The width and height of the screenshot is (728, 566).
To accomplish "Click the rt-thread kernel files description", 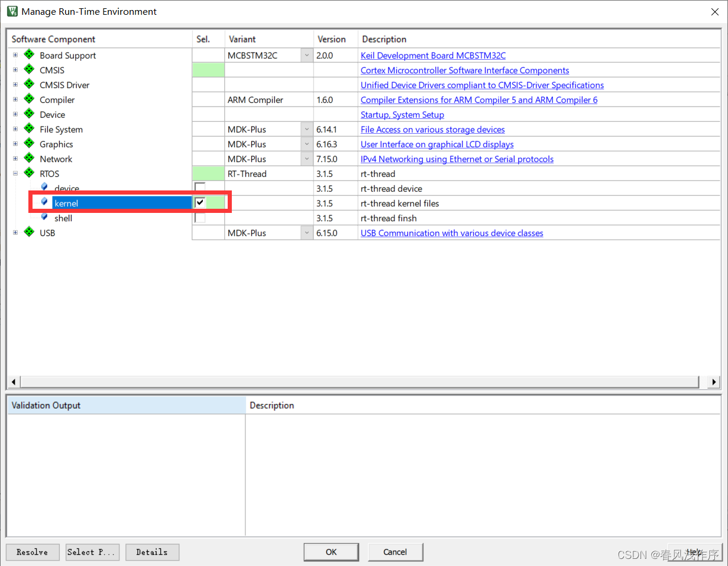I will pyautogui.click(x=400, y=203).
